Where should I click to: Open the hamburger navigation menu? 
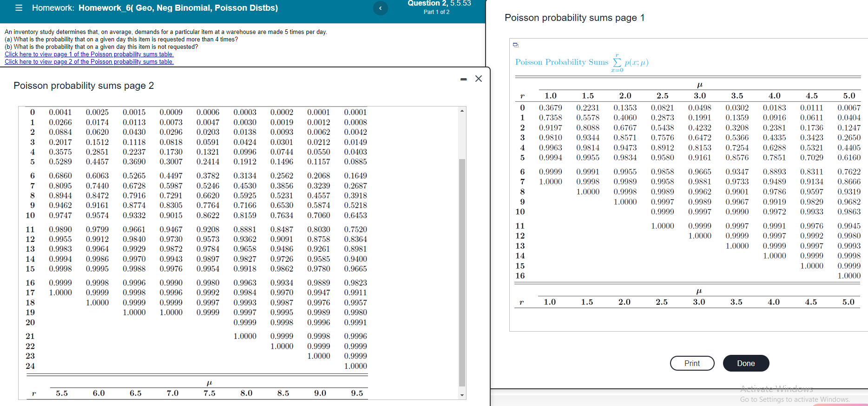tap(19, 8)
